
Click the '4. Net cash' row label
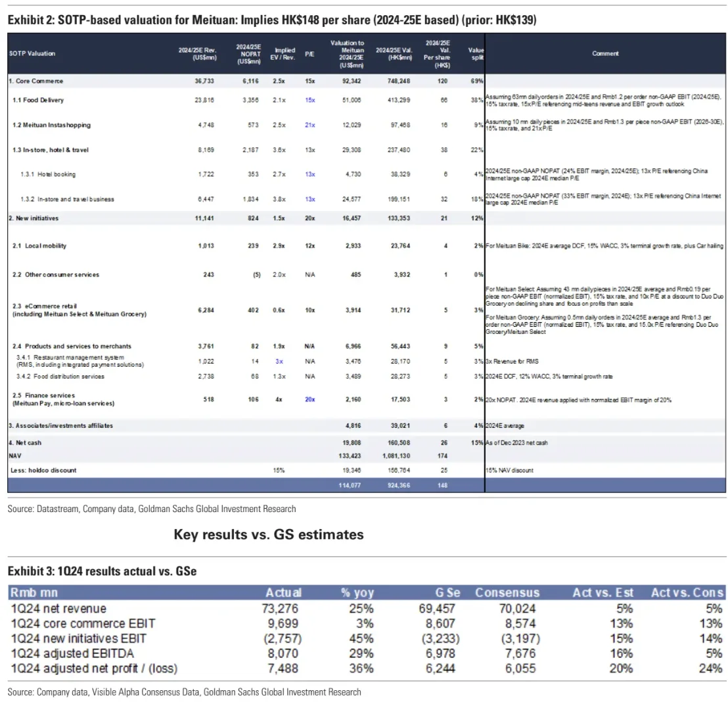pyautogui.click(x=25, y=442)
